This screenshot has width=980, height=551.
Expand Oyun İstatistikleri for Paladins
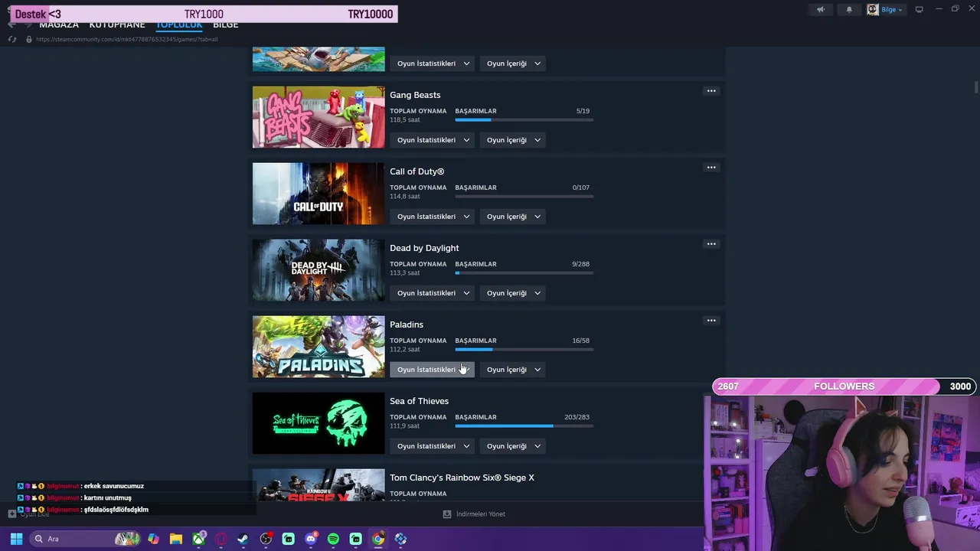pos(432,370)
